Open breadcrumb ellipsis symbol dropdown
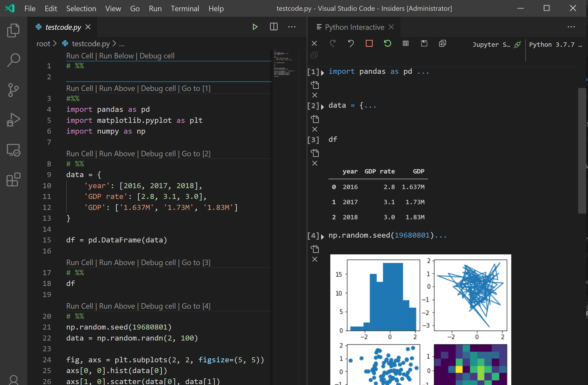588x385 pixels. click(x=122, y=44)
